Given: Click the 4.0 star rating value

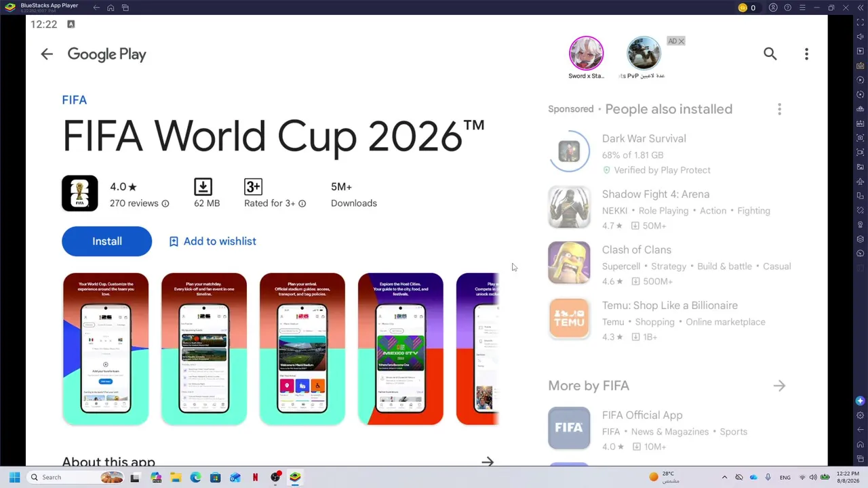Looking at the screenshot, I should (123, 186).
